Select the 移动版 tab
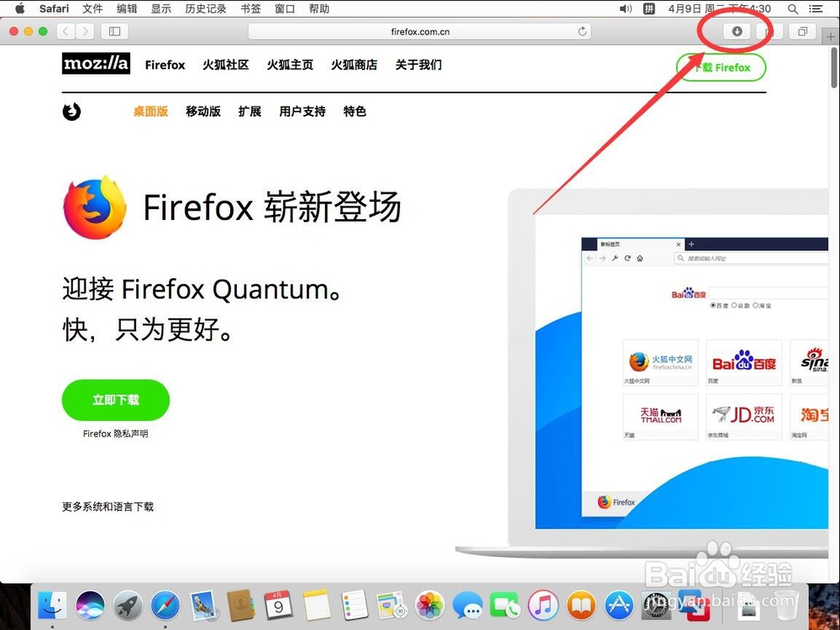The image size is (840, 630). pos(203,112)
